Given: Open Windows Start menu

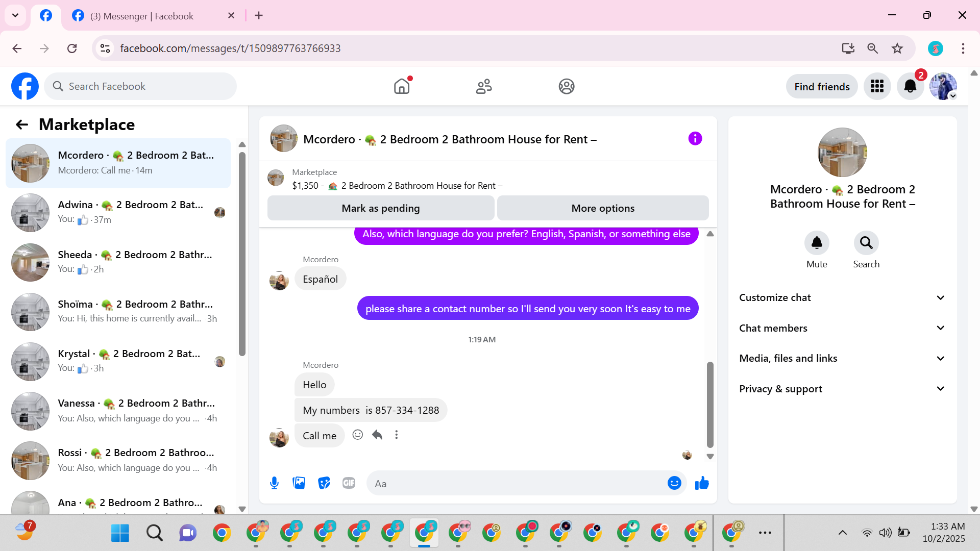Looking at the screenshot, I should [120, 533].
